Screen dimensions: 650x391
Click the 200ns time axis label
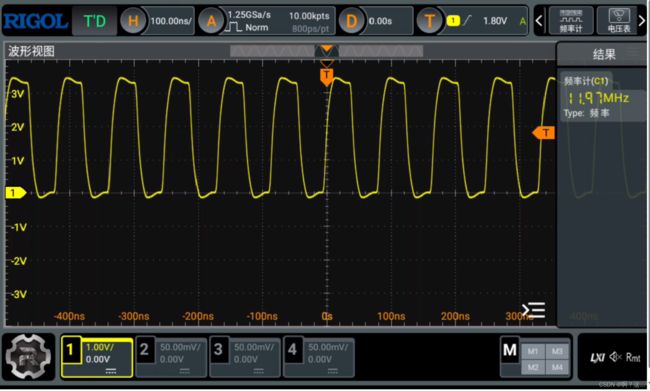coord(455,316)
